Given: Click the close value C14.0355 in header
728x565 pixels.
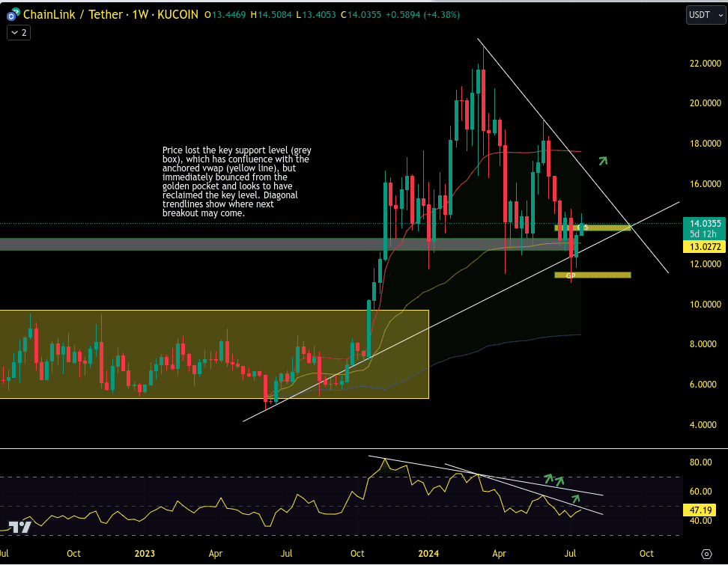Looking at the screenshot, I should pyautogui.click(x=361, y=15).
